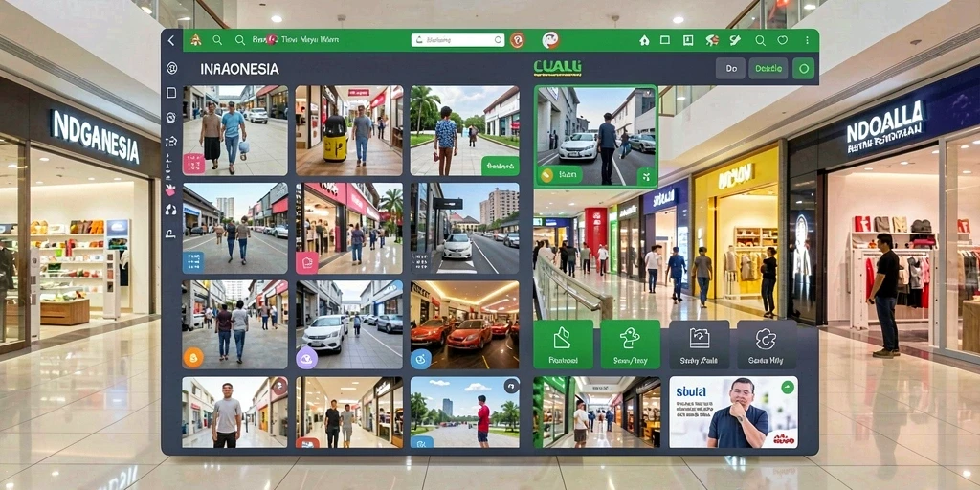Click the orange question mark circle icon
Viewport: 980px width, 490px height.
pyautogui.click(x=517, y=40)
